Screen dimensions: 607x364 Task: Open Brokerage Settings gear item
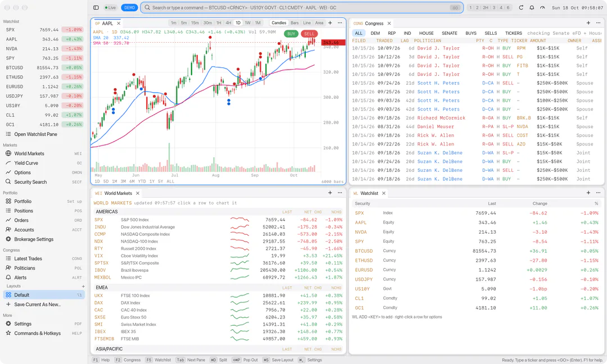point(44,239)
